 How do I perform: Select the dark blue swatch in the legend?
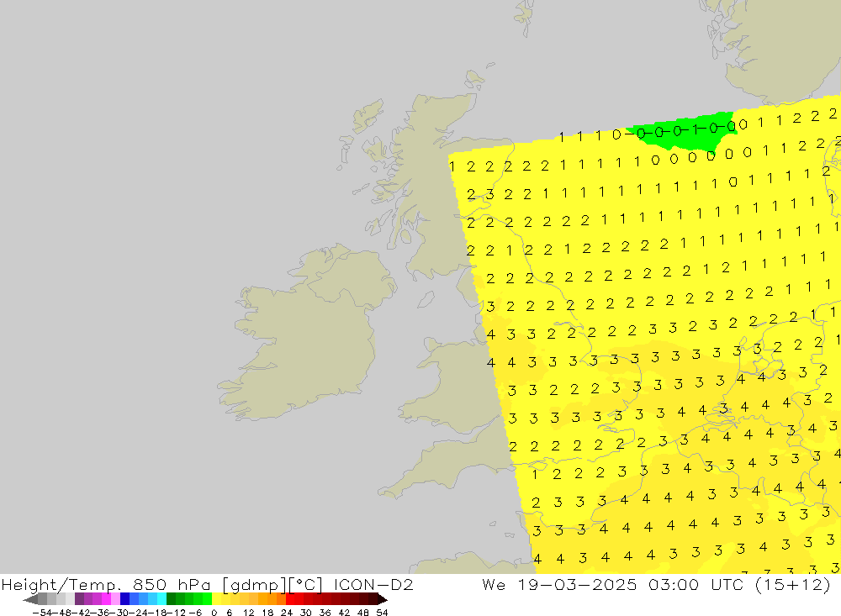tap(125, 599)
